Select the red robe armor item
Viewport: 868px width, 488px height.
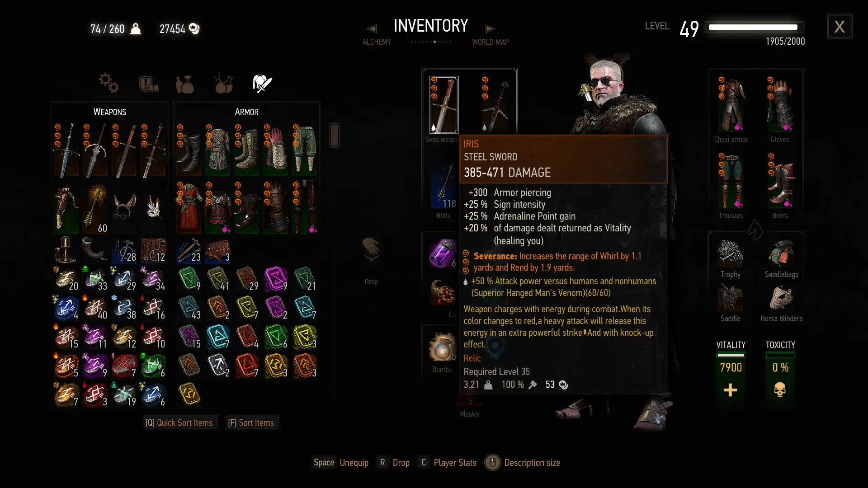click(x=189, y=206)
